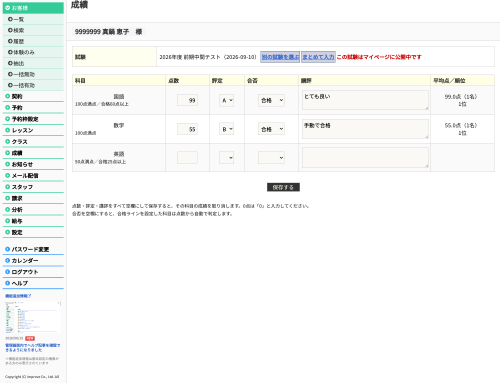The height and width of the screenshot is (383, 500).
Task: Open the grade dropdown for 国語
Action: click(x=226, y=100)
